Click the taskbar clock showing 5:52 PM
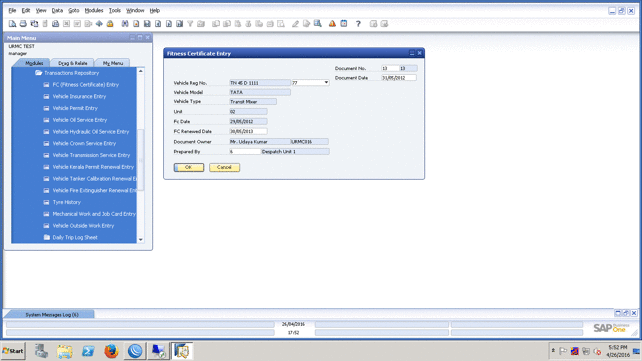 coord(617,351)
